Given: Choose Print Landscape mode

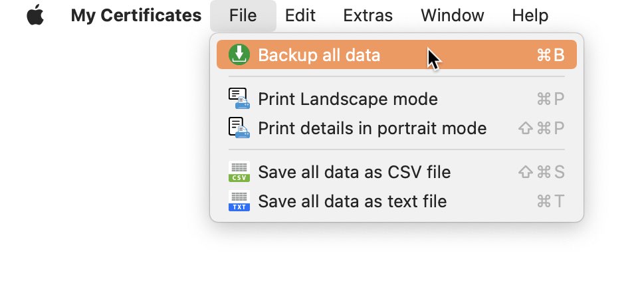Looking at the screenshot, I should [397, 99].
